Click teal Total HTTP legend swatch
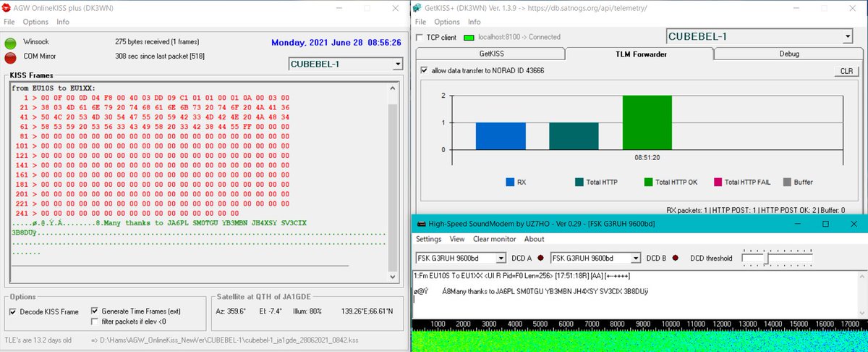Viewport: 868px width, 352px height. tap(580, 182)
